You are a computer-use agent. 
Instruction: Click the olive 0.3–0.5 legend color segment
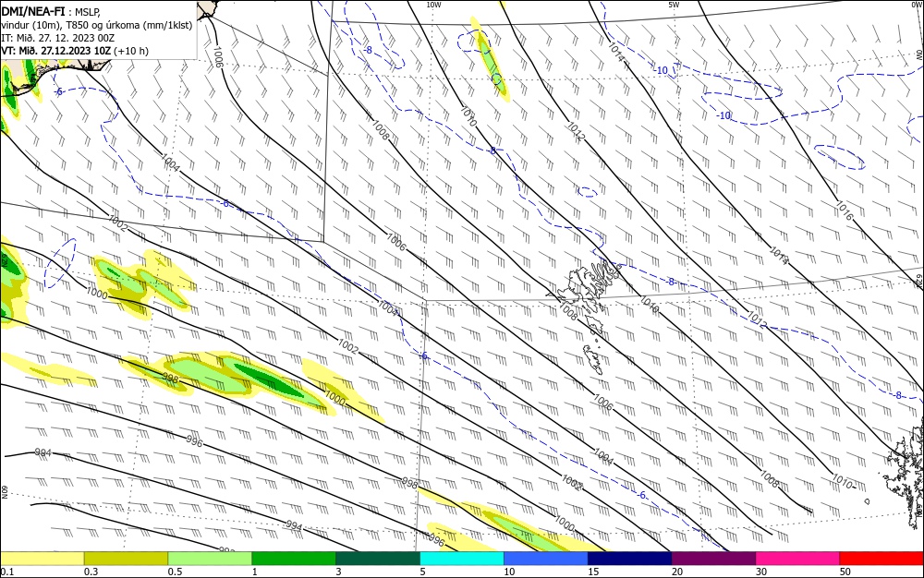pos(126,559)
